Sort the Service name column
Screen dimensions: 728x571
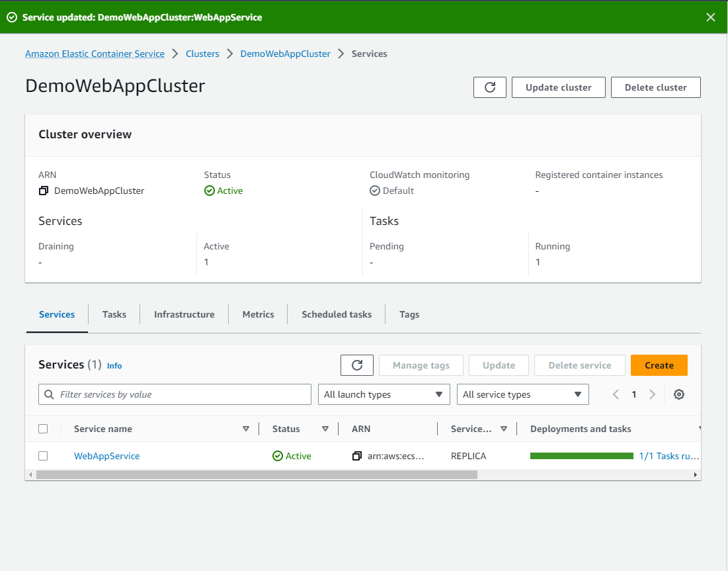tap(246, 428)
